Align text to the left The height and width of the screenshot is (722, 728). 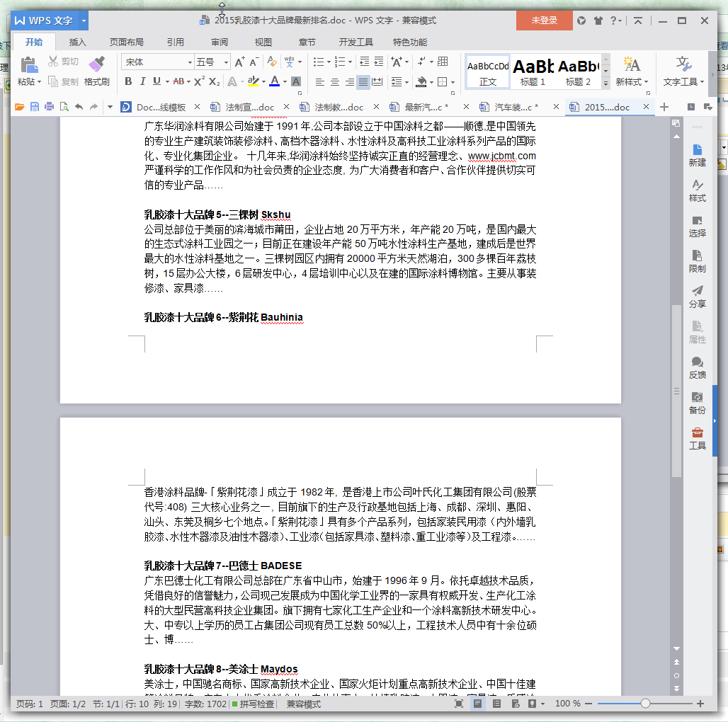[320, 82]
